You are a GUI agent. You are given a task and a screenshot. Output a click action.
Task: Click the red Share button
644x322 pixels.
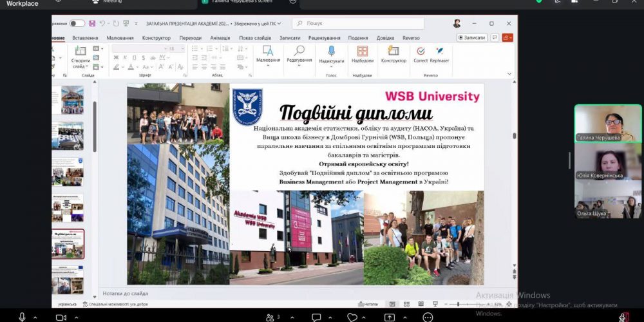[x=507, y=37]
